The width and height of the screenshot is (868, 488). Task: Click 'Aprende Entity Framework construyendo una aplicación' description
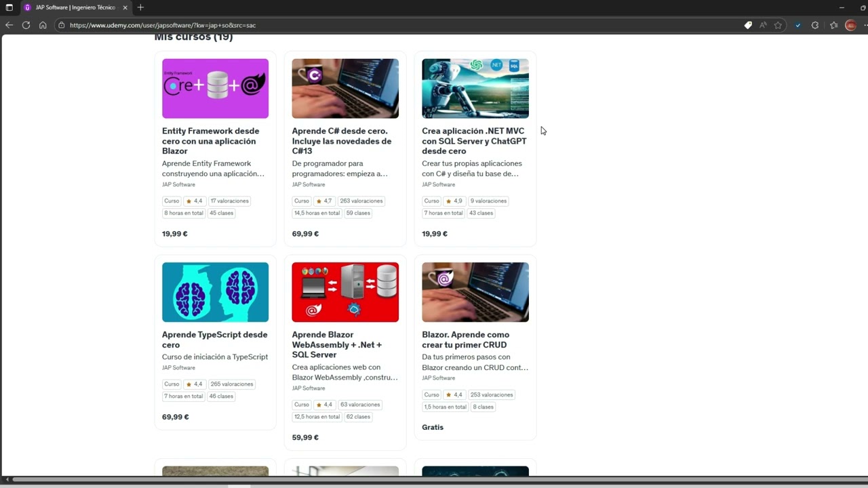coord(213,169)
